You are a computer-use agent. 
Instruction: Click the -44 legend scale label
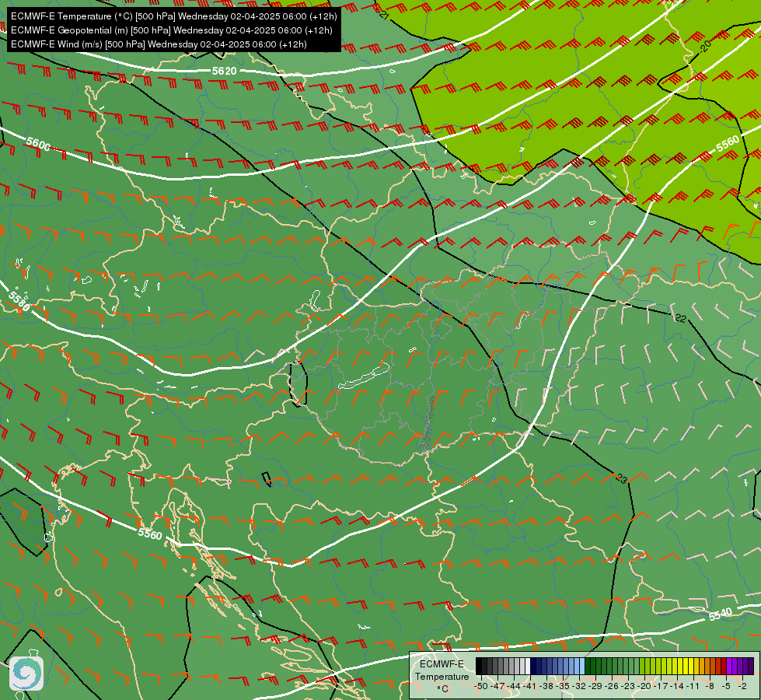point(514,686)
